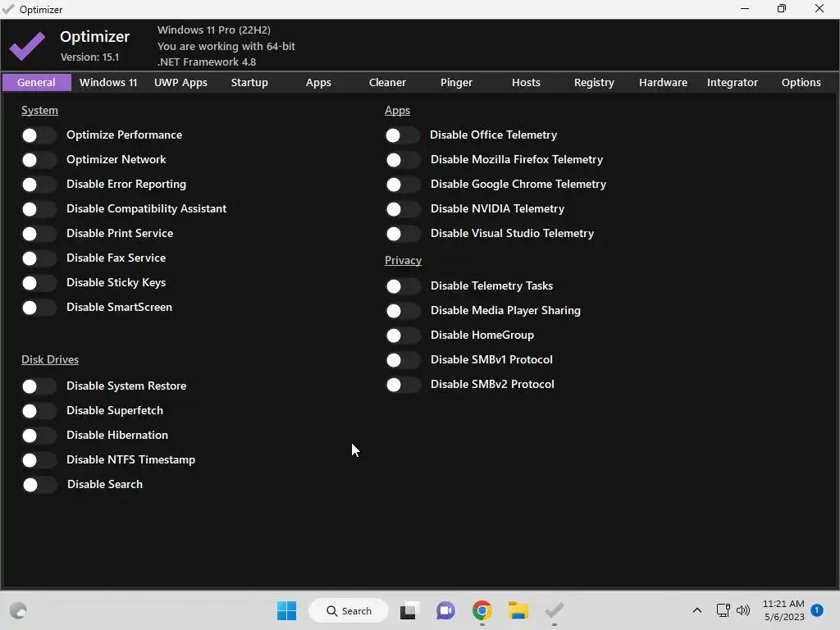Enable Disable Mozilla Firefox Telemetry switch
Screen dimensions: 840x630
pyautogui.click(x=403, y=160)
